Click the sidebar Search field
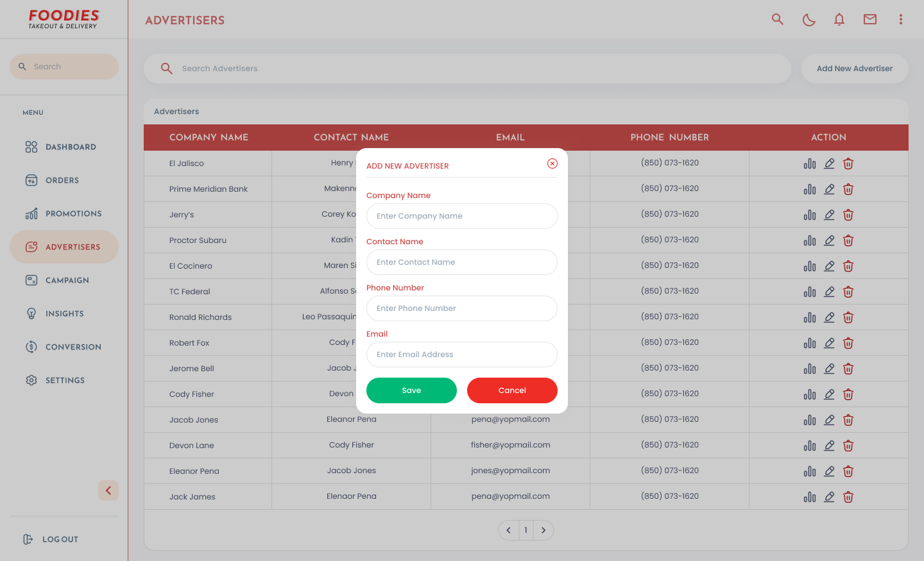Viewport: 924px width, 561px height. click(x=64, y=67)
